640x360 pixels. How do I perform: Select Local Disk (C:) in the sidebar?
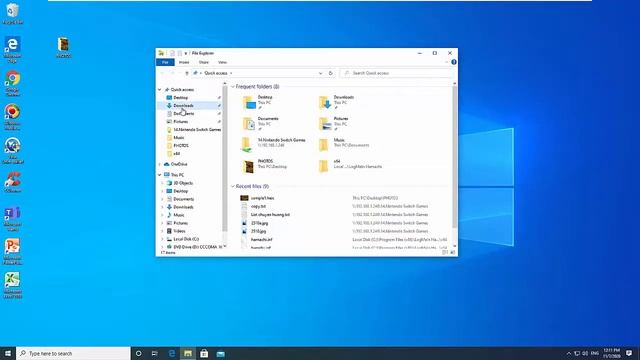pos(186,239)
